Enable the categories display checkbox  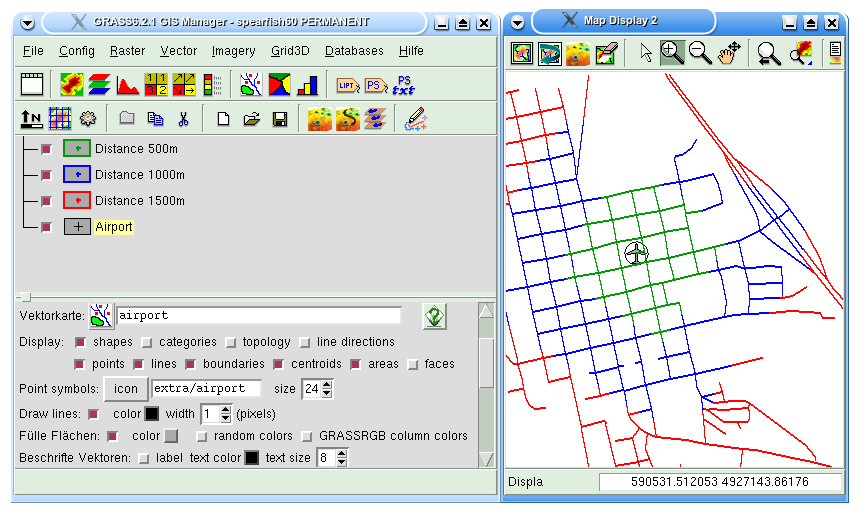click(x=147, y=343)
